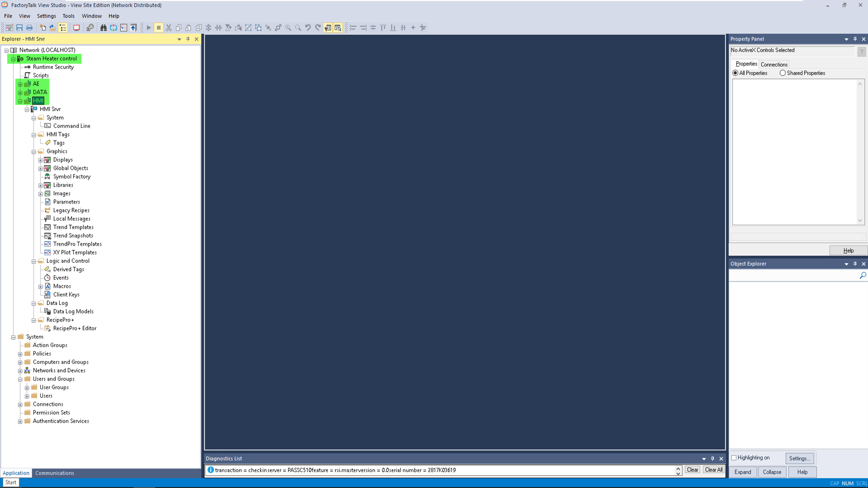This screenshot has height=488, width=868.
Task: Select the Shared Properties radio button
Action: (x=783, y=73)
